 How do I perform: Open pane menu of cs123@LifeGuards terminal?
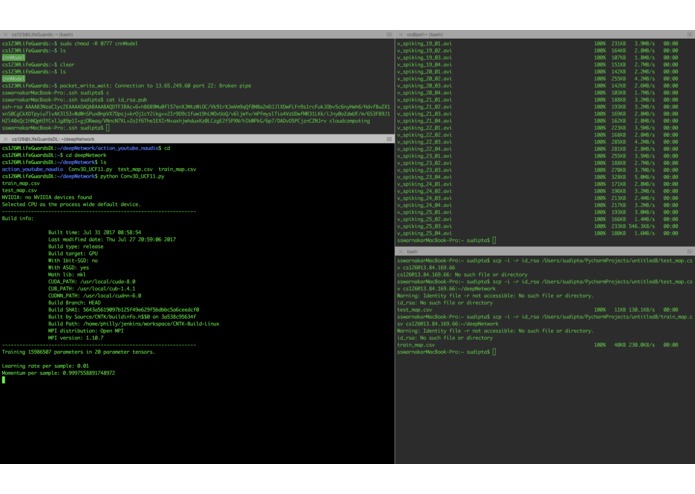click(389, 35)
